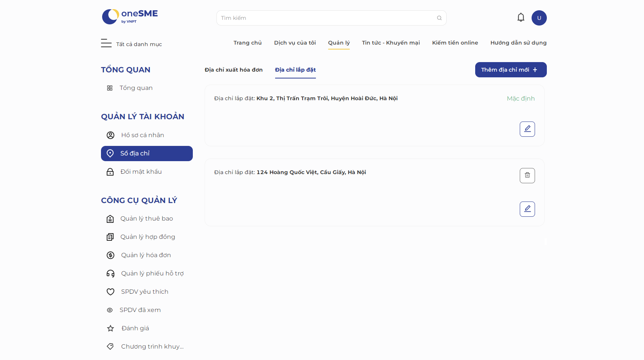Screen dimensions: 644x360
Task: Delete the 124 Hoàng Quốc Việt address
Action: tap(527, 176)
